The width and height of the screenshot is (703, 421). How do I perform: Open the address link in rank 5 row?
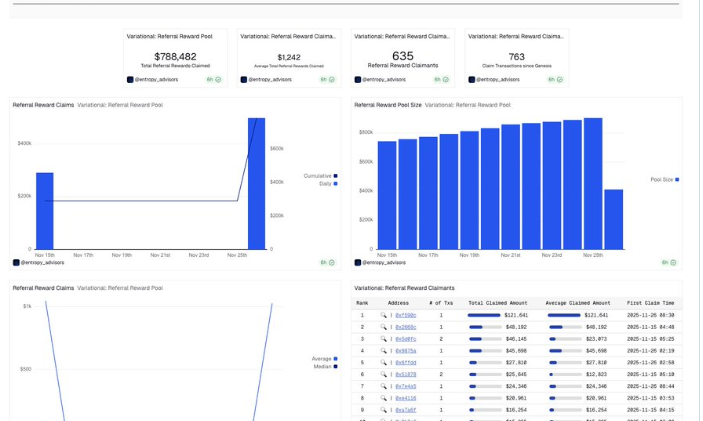point(405,362)
